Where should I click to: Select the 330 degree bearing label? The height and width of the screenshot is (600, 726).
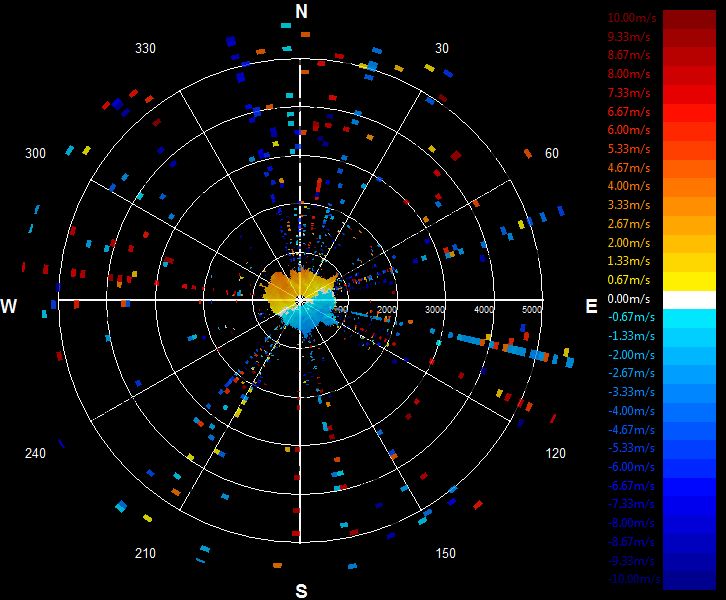point(145,48)
